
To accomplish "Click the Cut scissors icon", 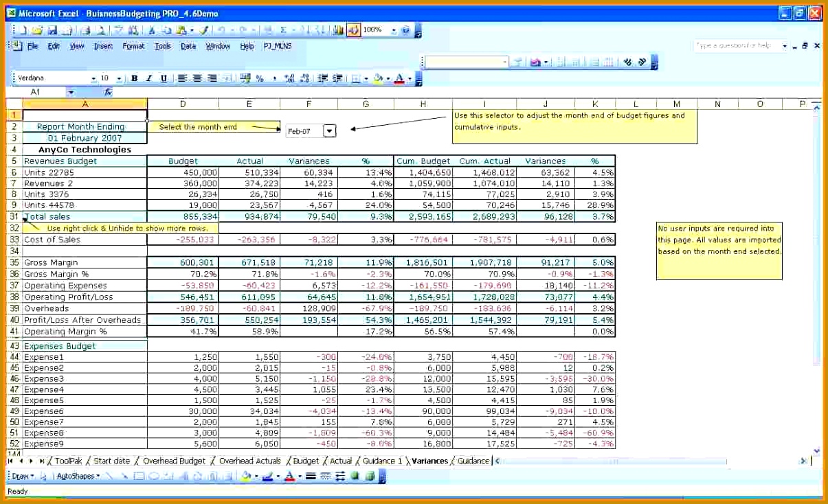I will tap(151, 30).
